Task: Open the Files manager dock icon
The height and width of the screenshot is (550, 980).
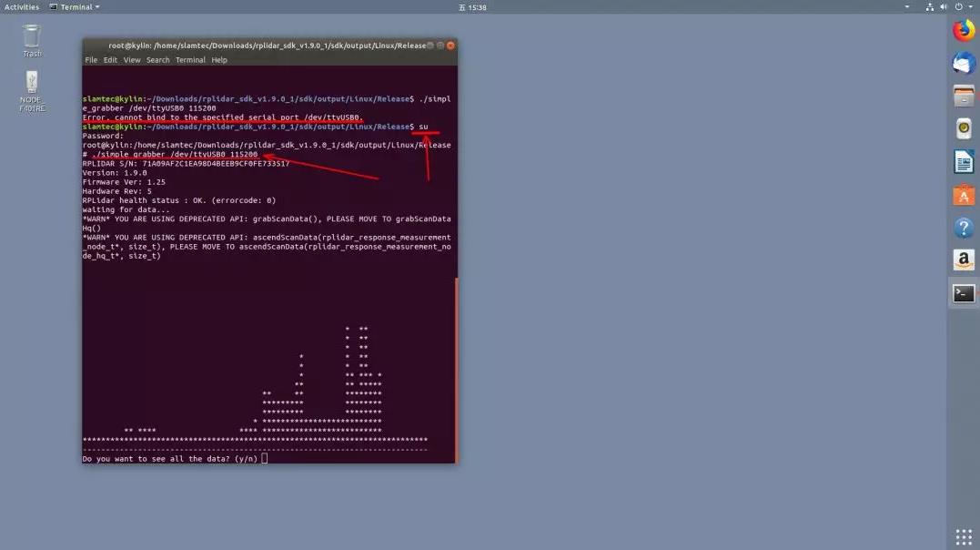Action: 963,96
